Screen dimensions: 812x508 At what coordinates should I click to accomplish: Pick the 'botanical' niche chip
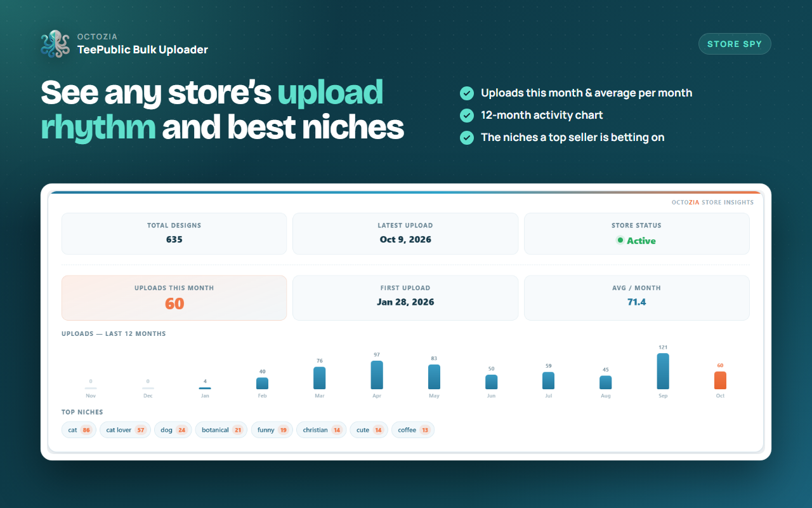221,430
